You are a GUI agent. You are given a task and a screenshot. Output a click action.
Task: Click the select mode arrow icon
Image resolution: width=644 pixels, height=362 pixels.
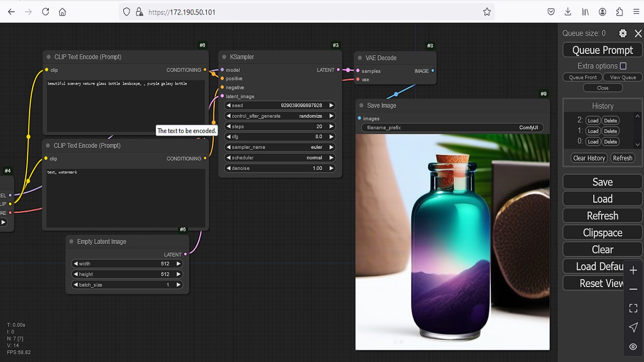point(633,327)
